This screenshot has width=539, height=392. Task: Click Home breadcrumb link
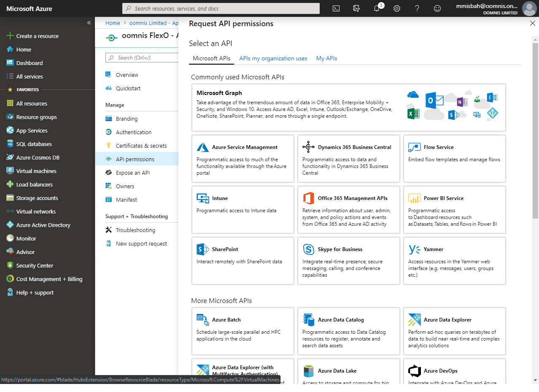(x=113, y=23)
